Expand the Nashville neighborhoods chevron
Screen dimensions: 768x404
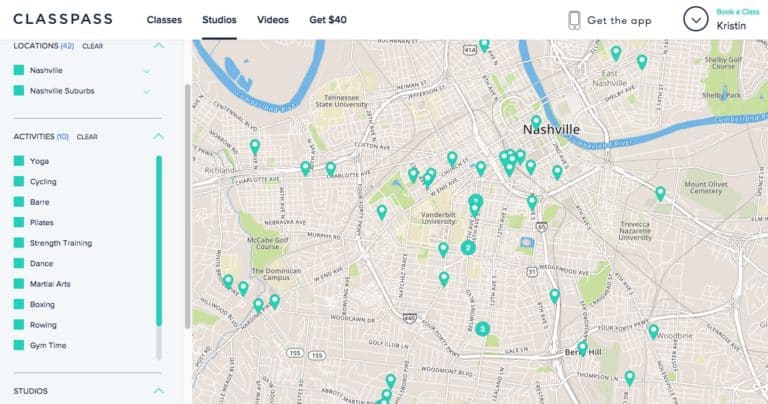[x=146, y=71]
